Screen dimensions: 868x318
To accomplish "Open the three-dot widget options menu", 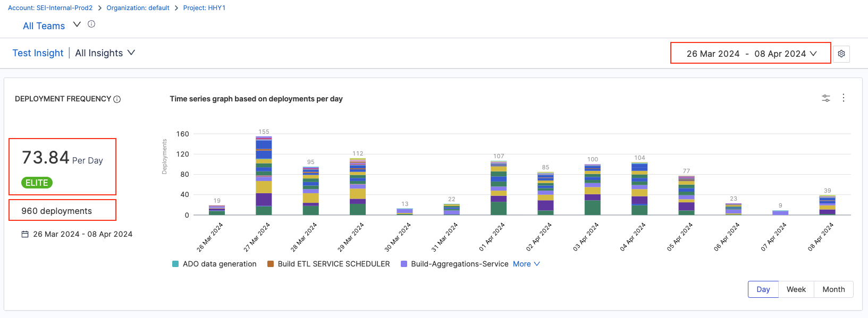I will [844, 98].
